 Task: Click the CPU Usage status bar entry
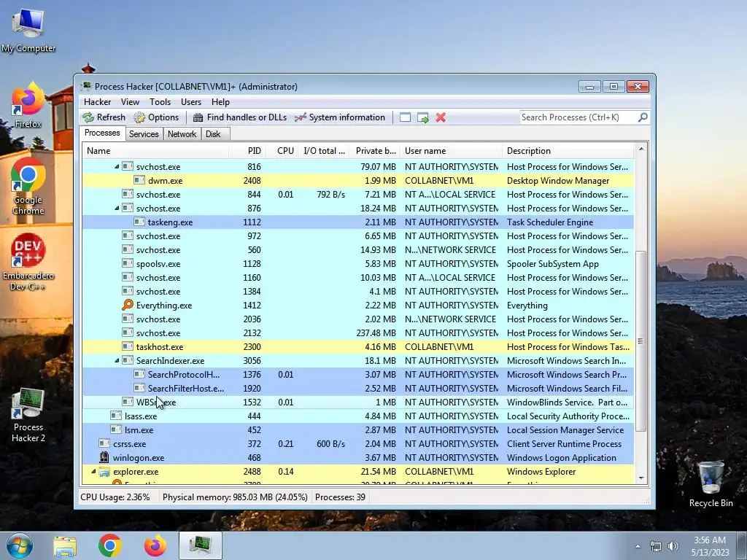click(115, 497)
